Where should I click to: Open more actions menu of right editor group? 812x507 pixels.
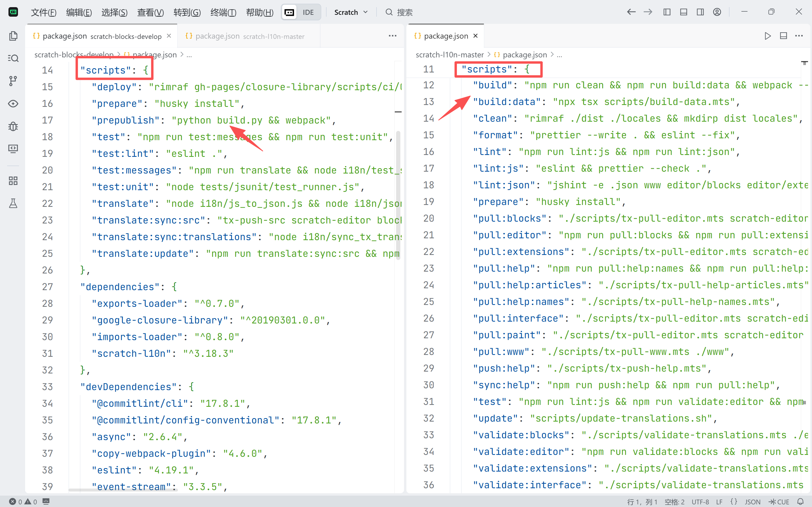[799, 36]
